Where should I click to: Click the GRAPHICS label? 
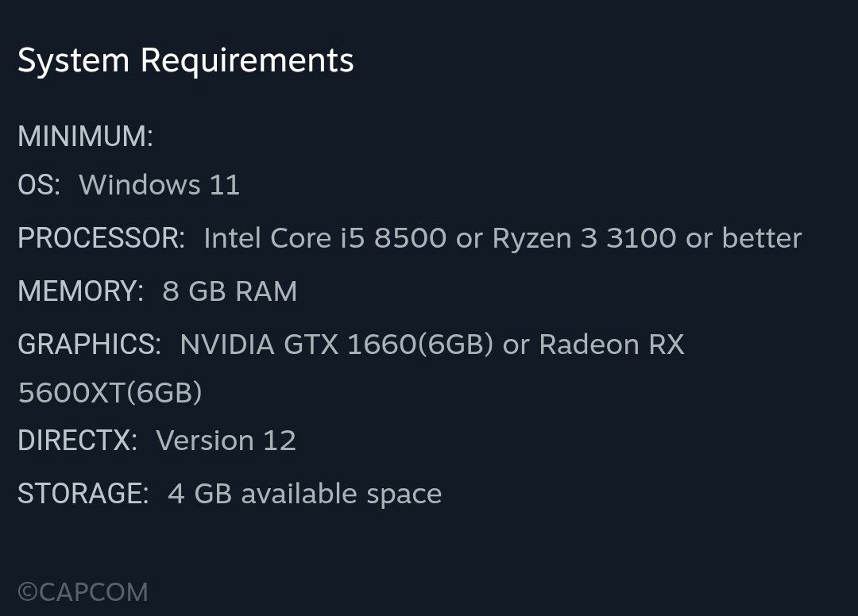(89, 345)
